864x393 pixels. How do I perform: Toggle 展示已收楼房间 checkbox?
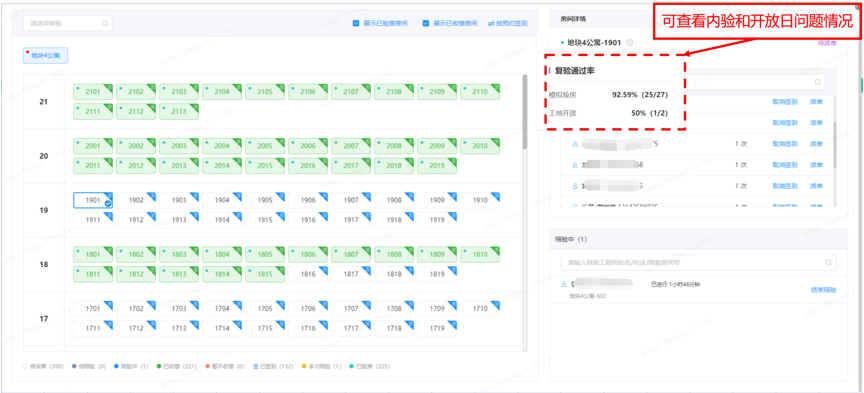tap(426, 24)
